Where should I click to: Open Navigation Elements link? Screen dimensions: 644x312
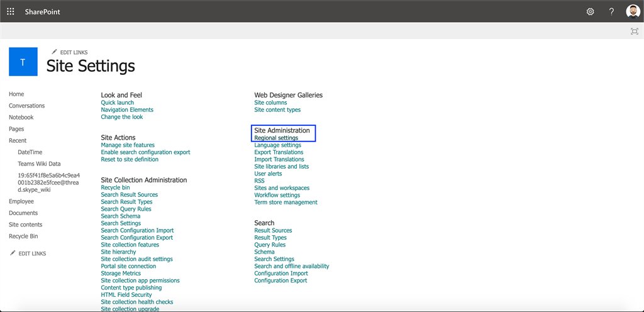(x=127, y=109)
